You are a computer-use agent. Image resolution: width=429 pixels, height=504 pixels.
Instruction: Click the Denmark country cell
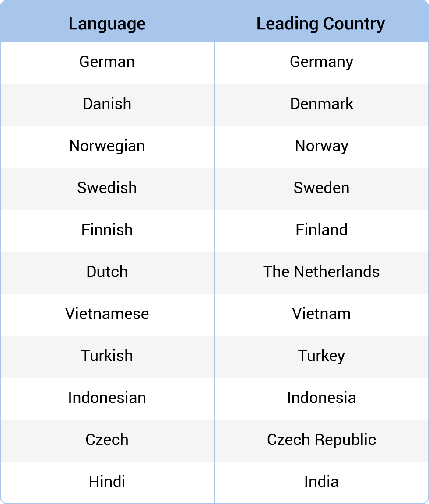coord(321,104)
